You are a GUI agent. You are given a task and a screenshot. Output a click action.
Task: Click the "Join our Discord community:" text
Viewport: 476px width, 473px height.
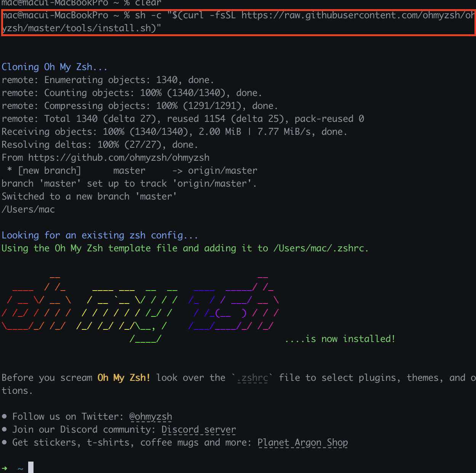[x=84, y=430]
